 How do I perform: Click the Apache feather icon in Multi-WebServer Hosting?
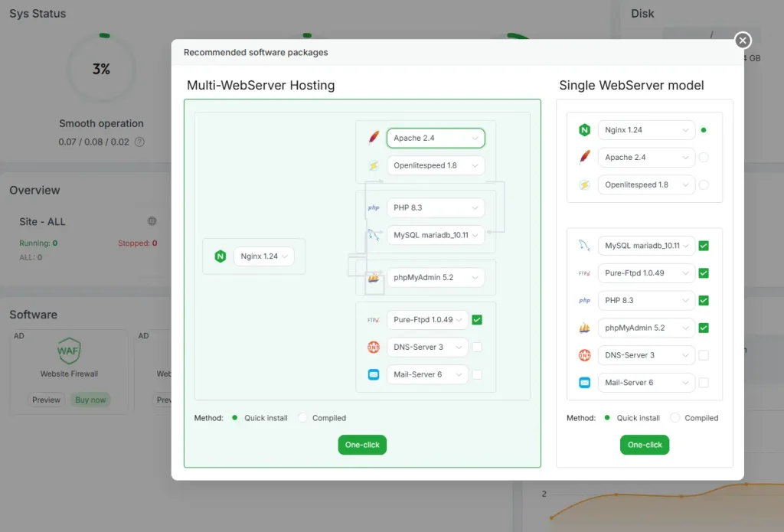[374, 138]
